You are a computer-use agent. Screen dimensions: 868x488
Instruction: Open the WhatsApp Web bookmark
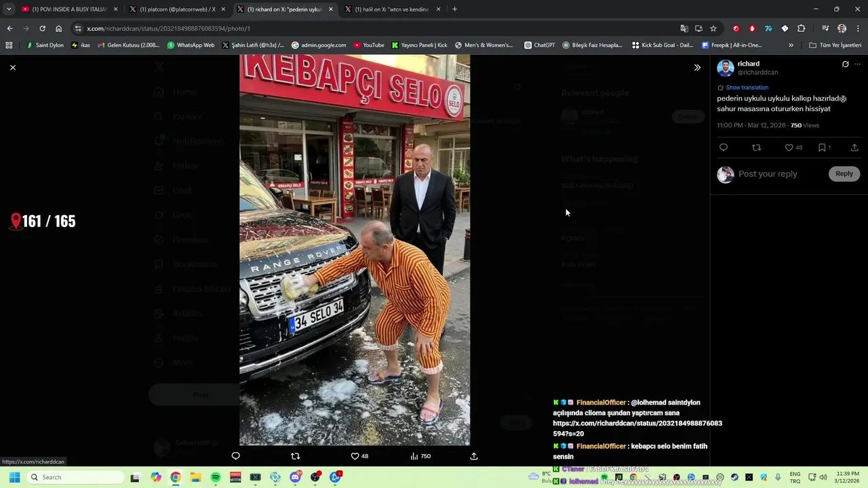[191, 45]
